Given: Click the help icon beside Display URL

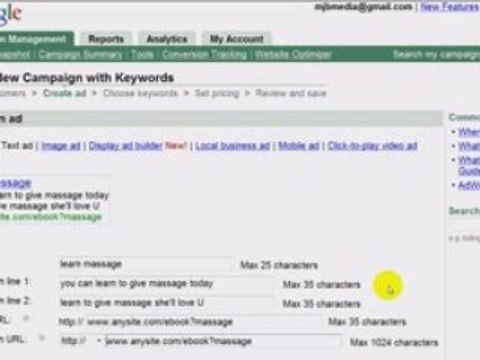Looking at the screenshot, I should 26,319.
